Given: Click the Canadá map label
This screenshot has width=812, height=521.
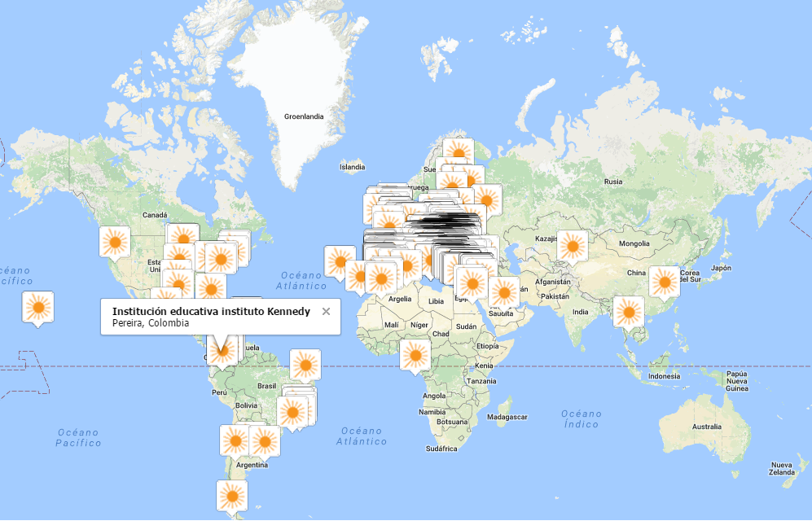Looking at the screenshot, I should coord(155,215).
